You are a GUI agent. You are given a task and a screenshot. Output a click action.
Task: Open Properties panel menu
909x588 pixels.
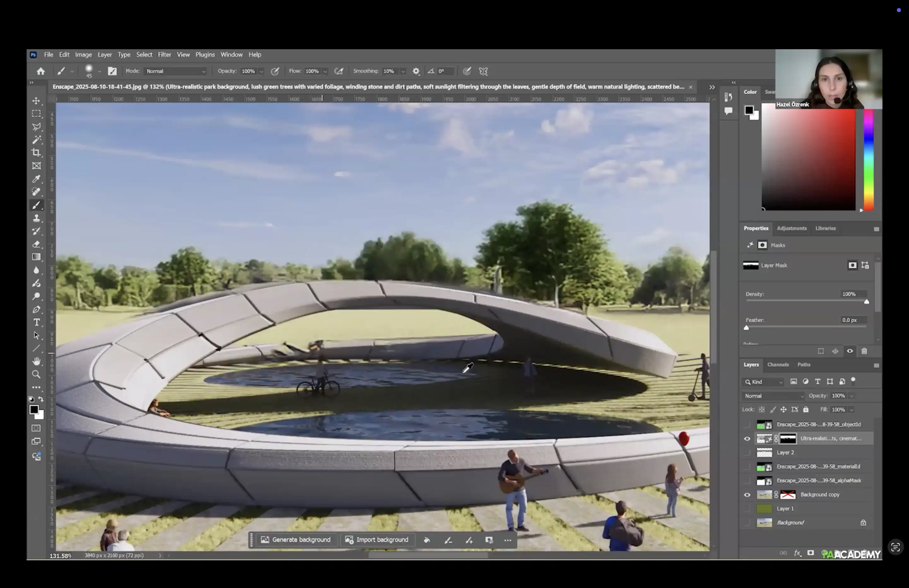pyautogui.click(x=876, y=229)
